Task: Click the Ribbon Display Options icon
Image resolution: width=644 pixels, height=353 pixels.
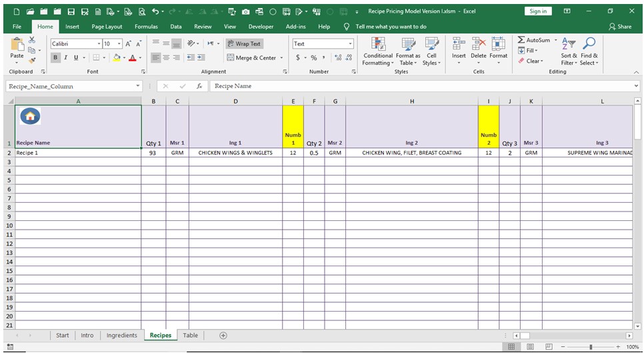Action: tap(567, 11)
